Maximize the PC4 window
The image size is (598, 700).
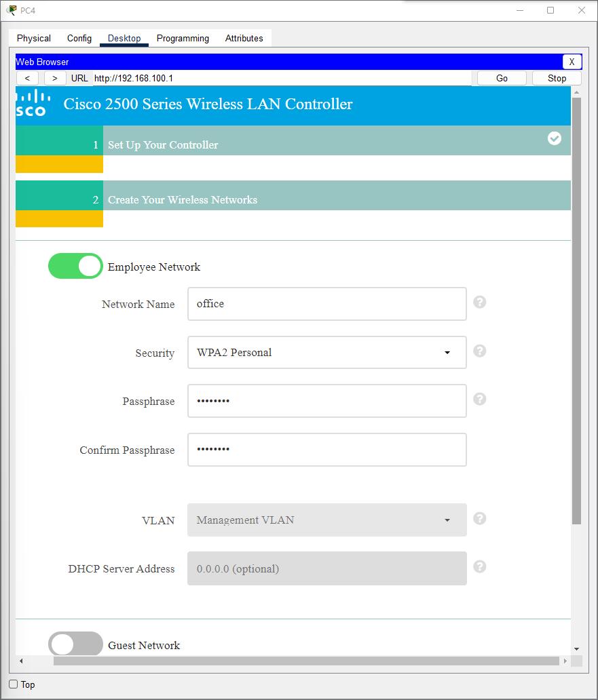tap(550, 10)
